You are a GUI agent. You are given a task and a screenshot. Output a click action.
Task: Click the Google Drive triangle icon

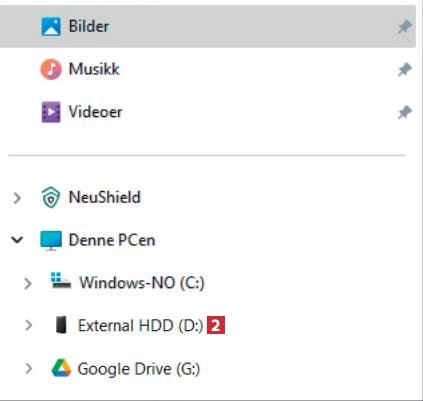point(61,368)
